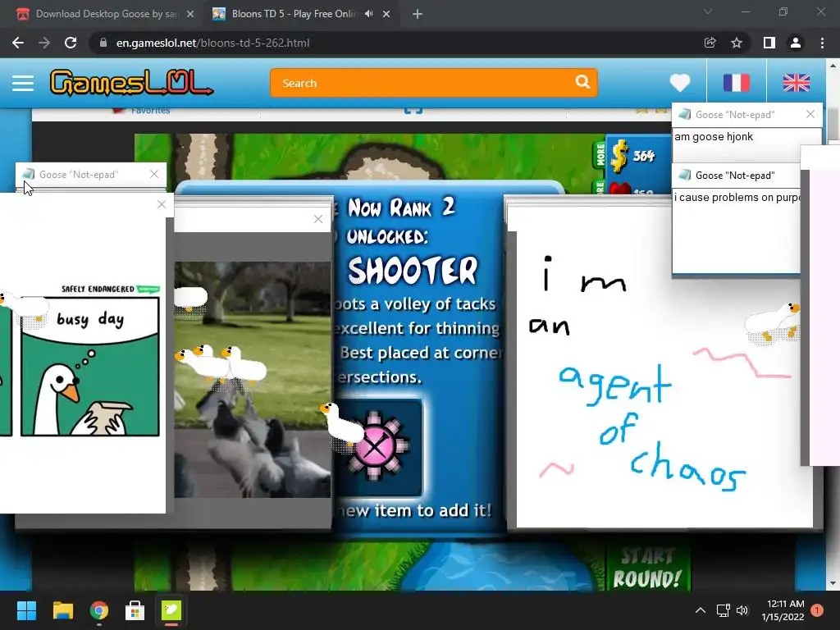
Task: Open the notification badge in the taskbar
Action: pos(817,610)
